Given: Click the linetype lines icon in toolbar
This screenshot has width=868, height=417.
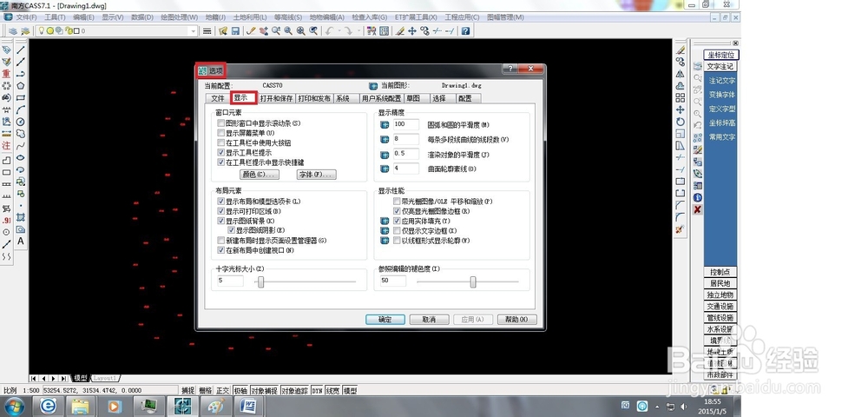Looking at the screenshot, I should (207, 31).
